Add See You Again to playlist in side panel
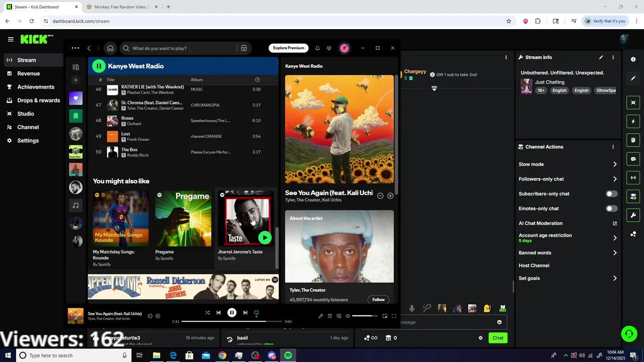 click(390, 196)
